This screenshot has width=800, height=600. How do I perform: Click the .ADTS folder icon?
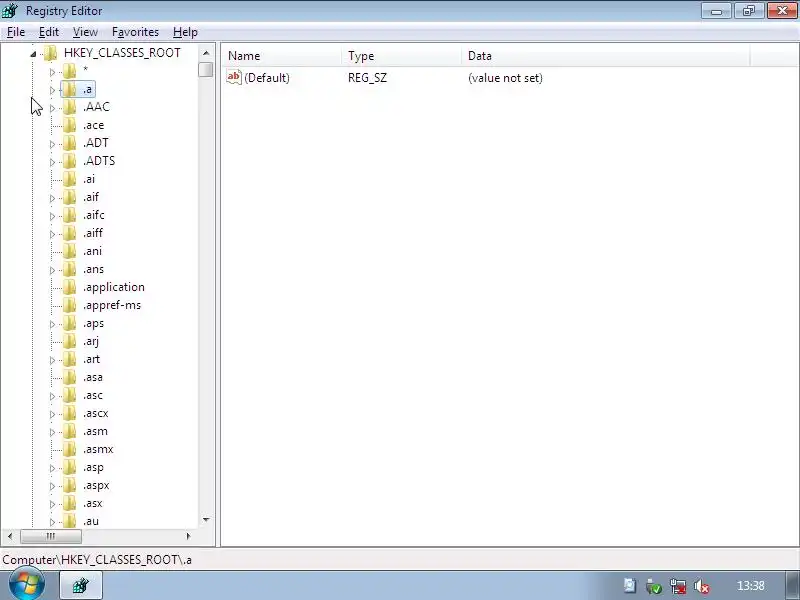pos(69,161)
